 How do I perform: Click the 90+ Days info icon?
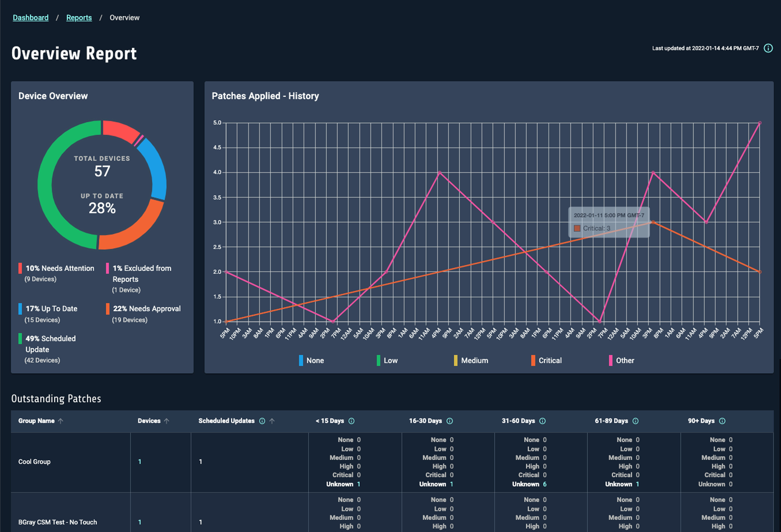[722, 421]
